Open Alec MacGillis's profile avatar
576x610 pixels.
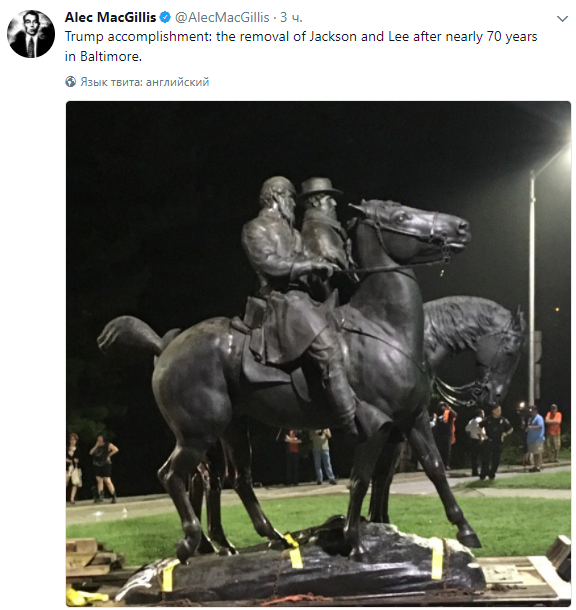[x=31, y=34]
